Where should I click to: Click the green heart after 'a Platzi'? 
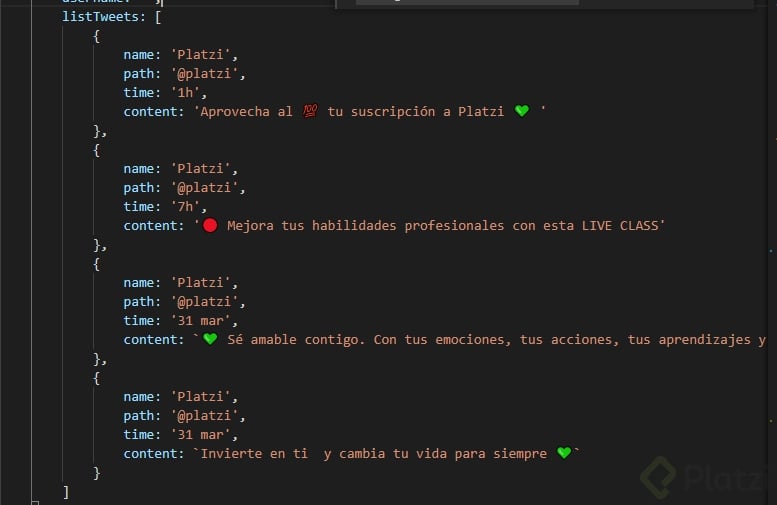pyautogui.click(x=522, y=111)
